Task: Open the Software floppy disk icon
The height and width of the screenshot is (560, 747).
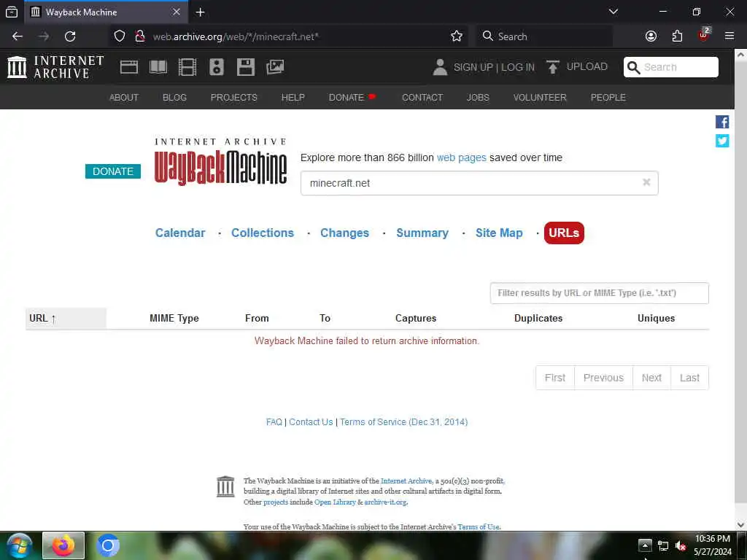Action: [x=245, y=67]
